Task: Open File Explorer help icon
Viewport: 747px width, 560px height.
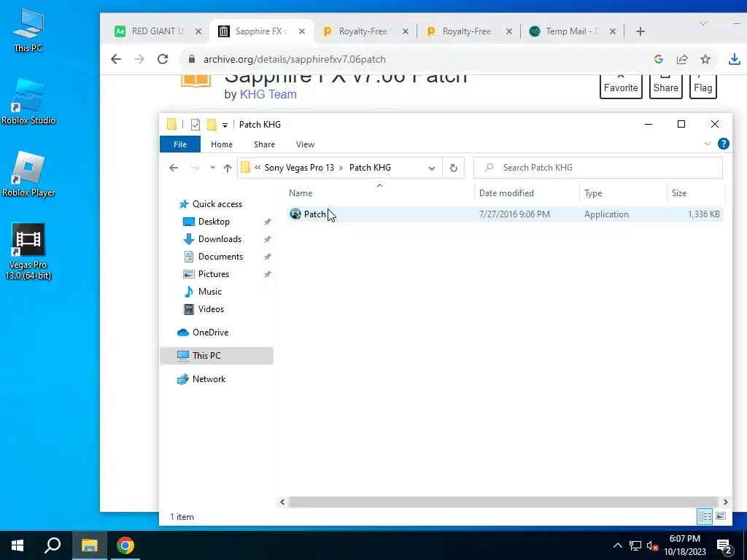Action: 723,144
